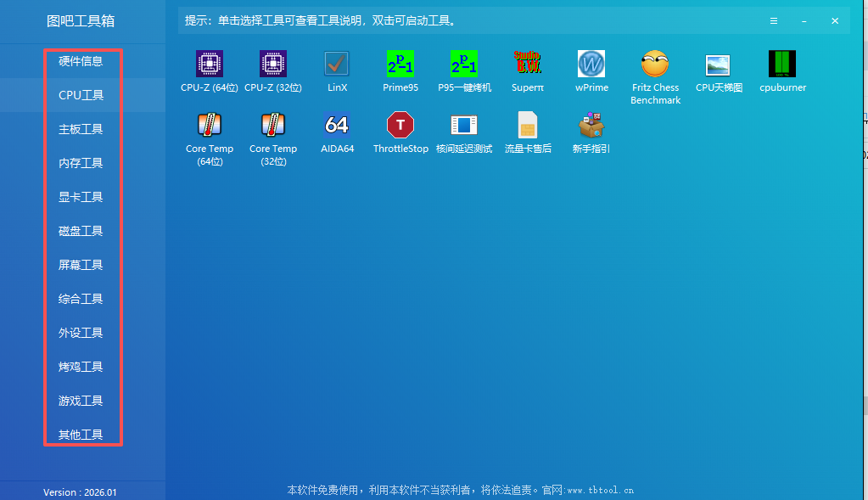
Task: Switch to the 显卡工具 category
Action: click(81, 197)
